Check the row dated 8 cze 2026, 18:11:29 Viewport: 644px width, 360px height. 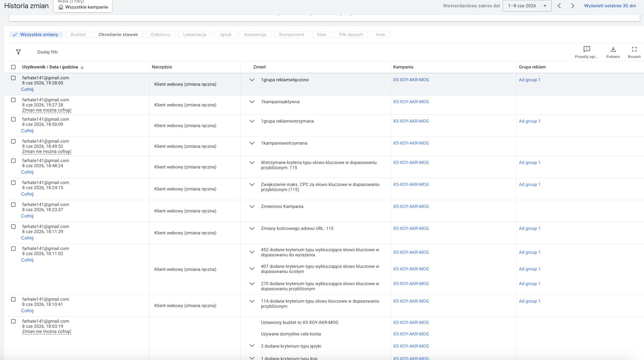[x=13, y=227]
